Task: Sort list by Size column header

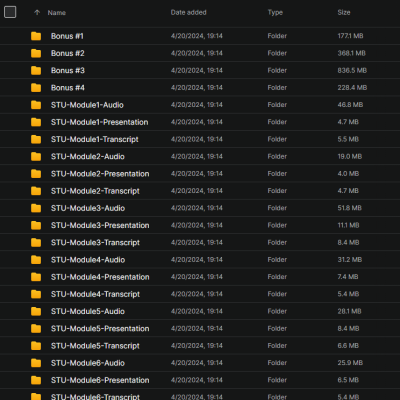Action: 344,12
